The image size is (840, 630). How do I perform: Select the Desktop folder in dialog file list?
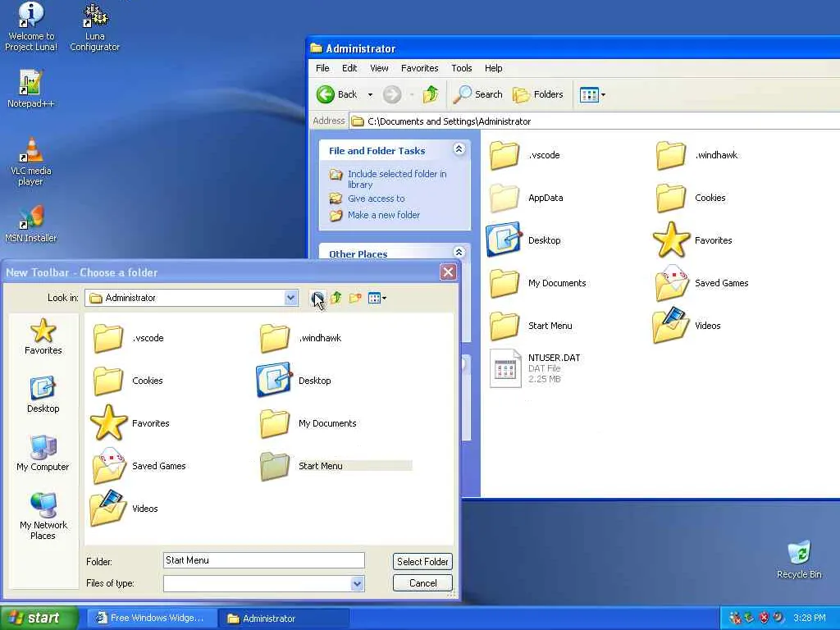click(x=294, y=381)
